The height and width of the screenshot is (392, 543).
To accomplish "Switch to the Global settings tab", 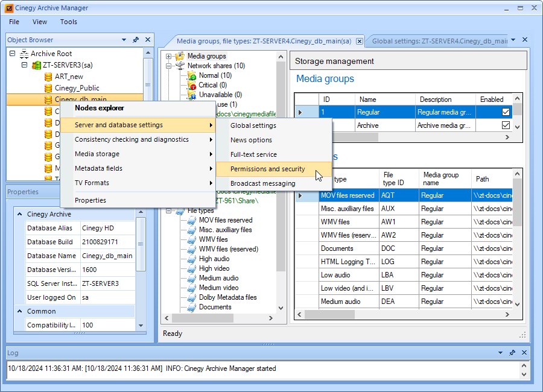I will pyautogui.click(x=439, y=41).
